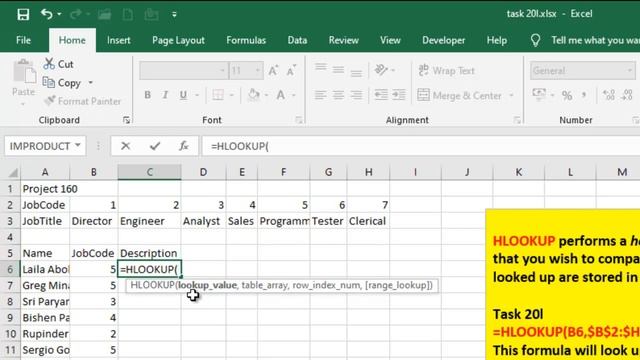Screen dimensions: 640x360
Task: Open the File tab
Action: click(23, 40)
